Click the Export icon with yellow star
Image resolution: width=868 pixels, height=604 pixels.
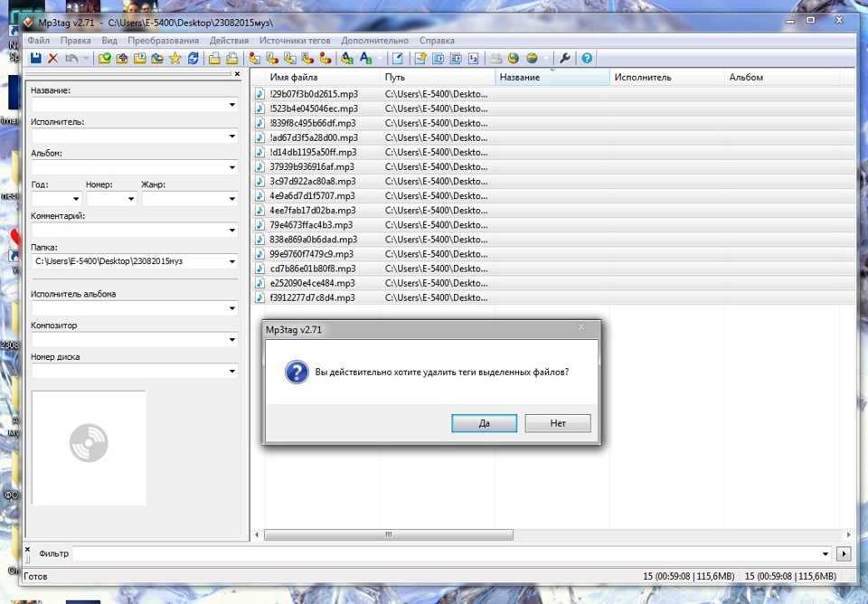click(x=420, y=58)
